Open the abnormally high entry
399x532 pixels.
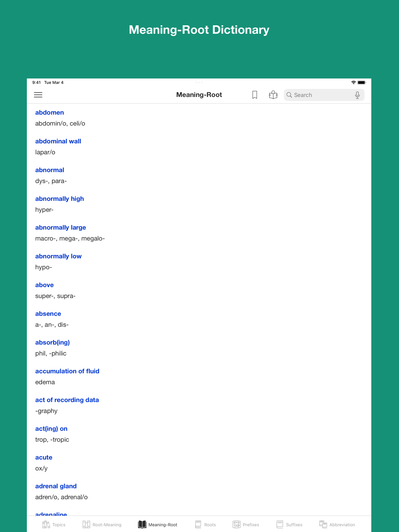(59, 199)
